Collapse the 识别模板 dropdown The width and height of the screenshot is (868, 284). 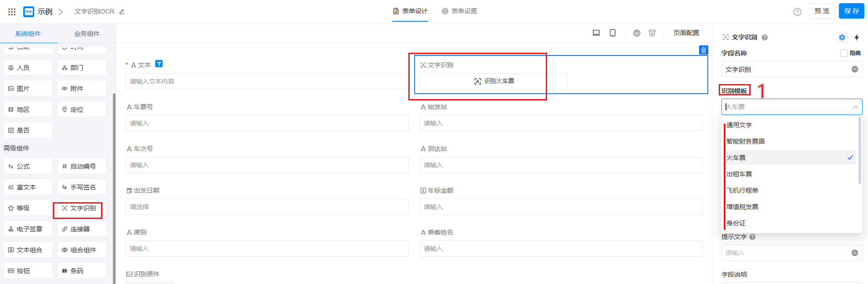pyautogui.click(x=855, y=107)
